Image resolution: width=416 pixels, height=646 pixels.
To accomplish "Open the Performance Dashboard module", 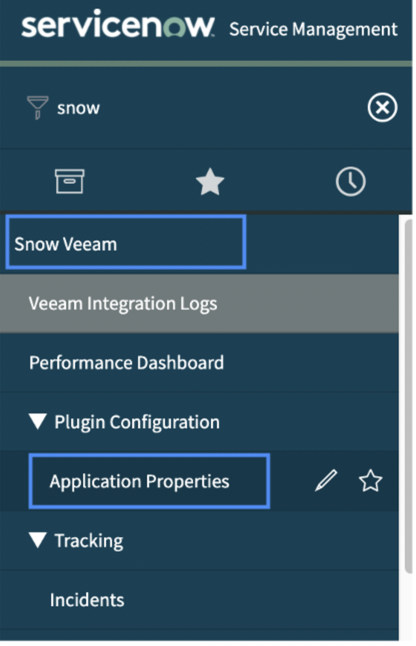I will 199,363.
